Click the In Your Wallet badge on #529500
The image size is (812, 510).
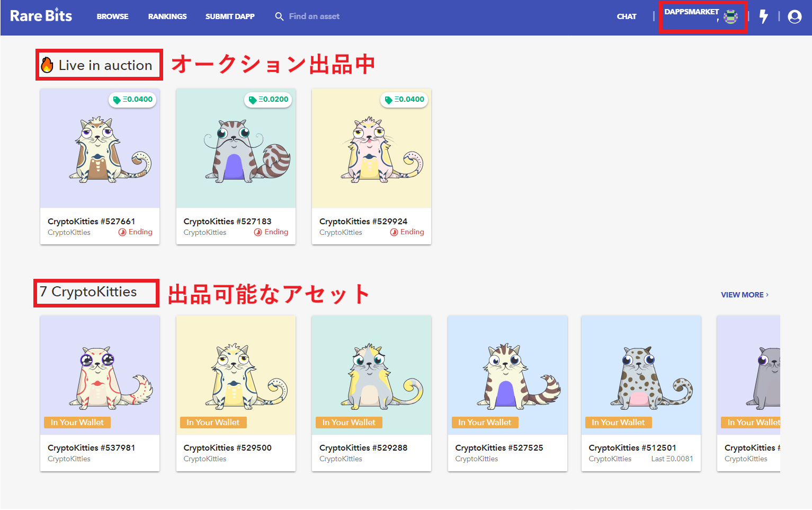pos(213,423)
